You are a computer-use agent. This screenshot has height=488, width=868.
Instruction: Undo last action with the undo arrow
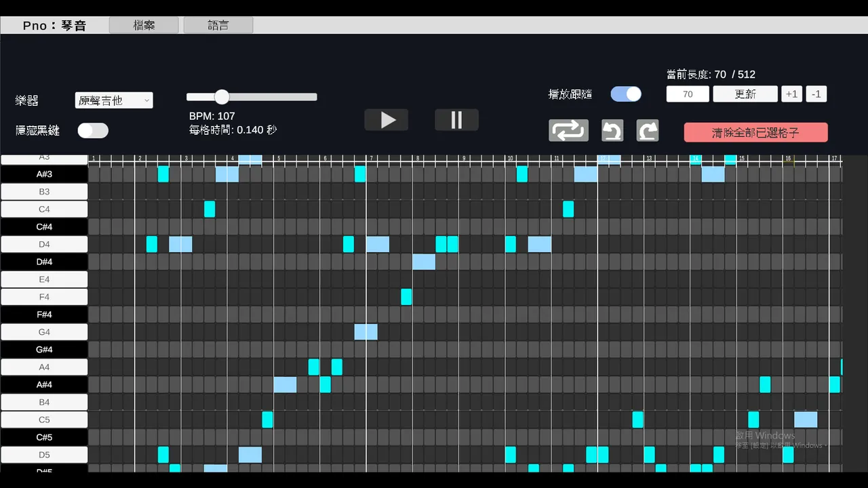point(612,130)
